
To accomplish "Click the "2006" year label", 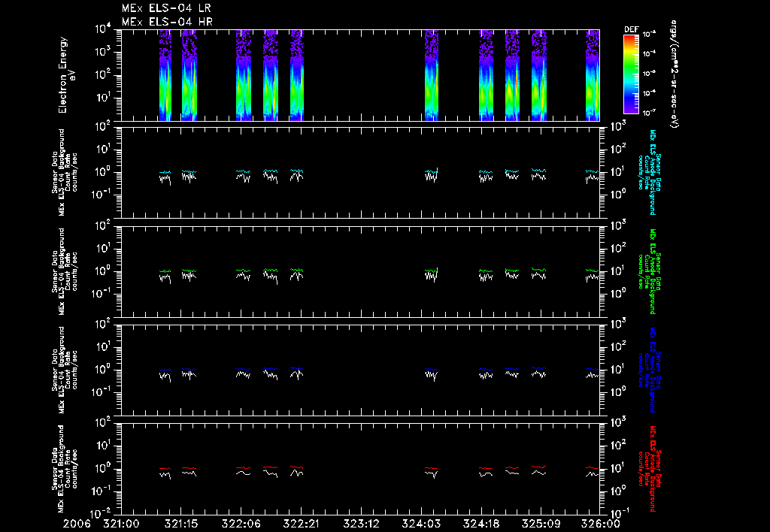I will point(77,524).
